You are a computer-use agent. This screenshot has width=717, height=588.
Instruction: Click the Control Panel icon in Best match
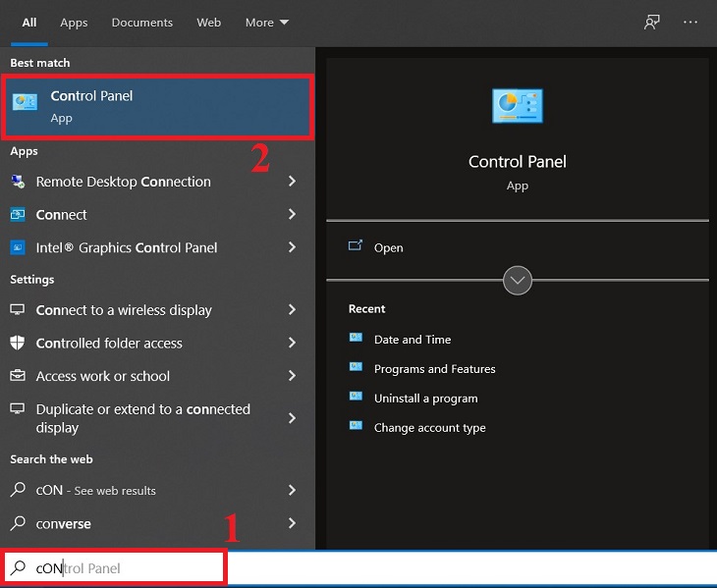tap(25, 101)
